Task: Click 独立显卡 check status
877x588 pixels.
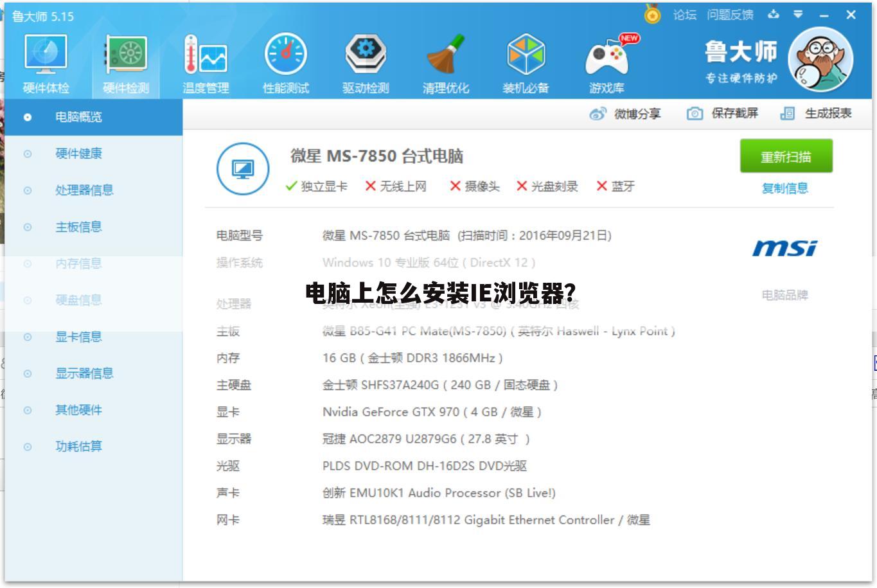Action: click(x=316, y=186)
